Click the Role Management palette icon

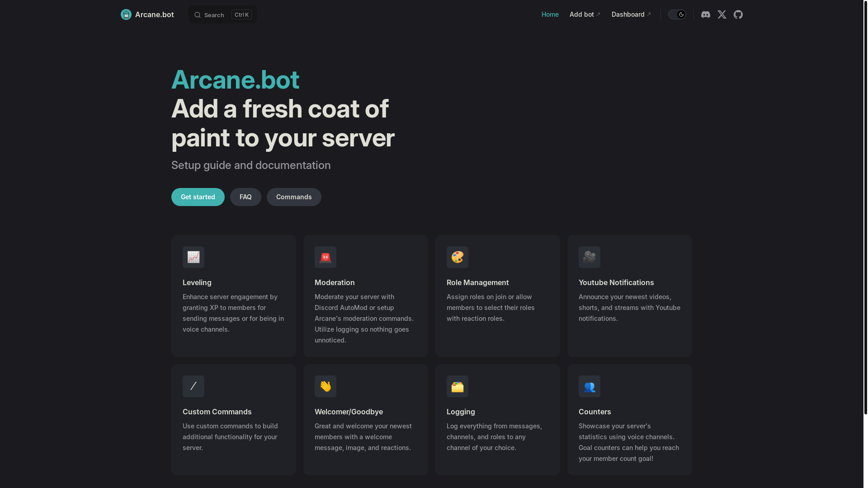point(458,257)
